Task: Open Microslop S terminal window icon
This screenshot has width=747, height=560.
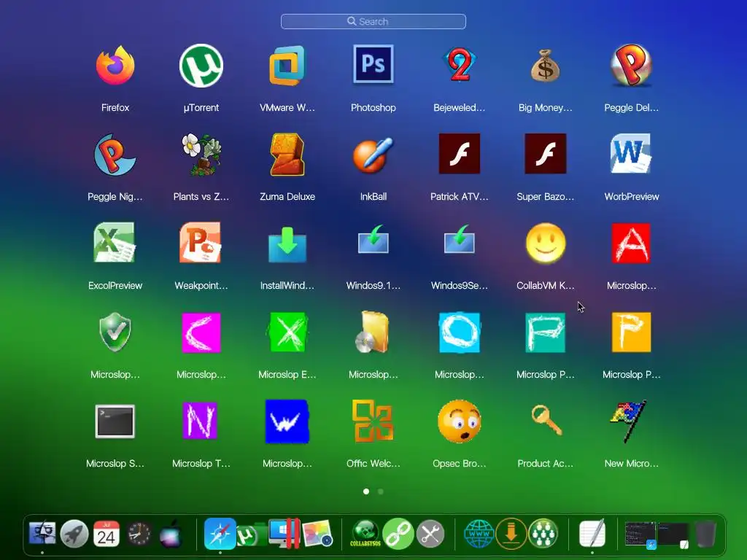Action: coord(115,421)
